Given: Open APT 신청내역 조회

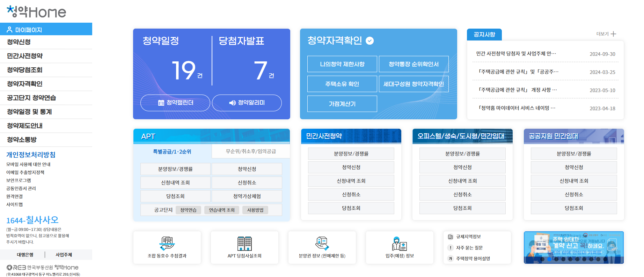Looking at the screenshot, I should [x=175, y=183].
